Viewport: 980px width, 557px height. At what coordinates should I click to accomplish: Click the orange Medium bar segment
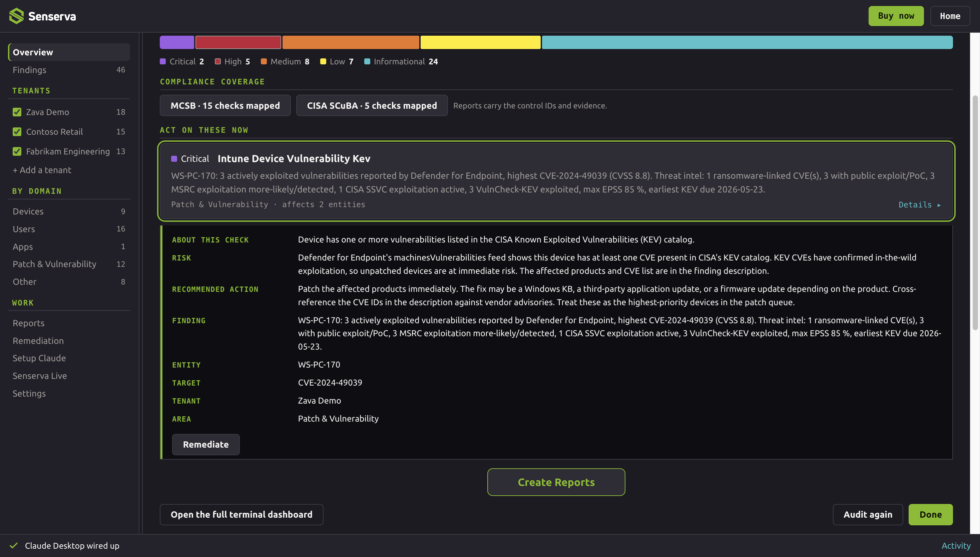pyautogui.click(x=351, y=42)
